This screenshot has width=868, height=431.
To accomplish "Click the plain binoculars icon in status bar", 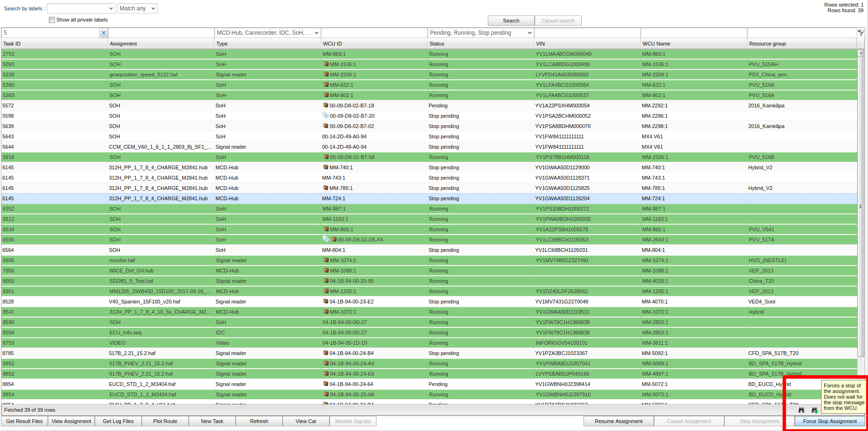I will [801, 410].
